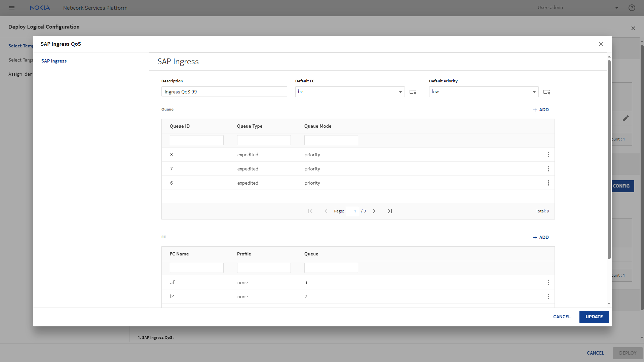Viewport: 644px width, 362px height.
Task: Open the hamburger navigation menu
Action: pos(12,8)
